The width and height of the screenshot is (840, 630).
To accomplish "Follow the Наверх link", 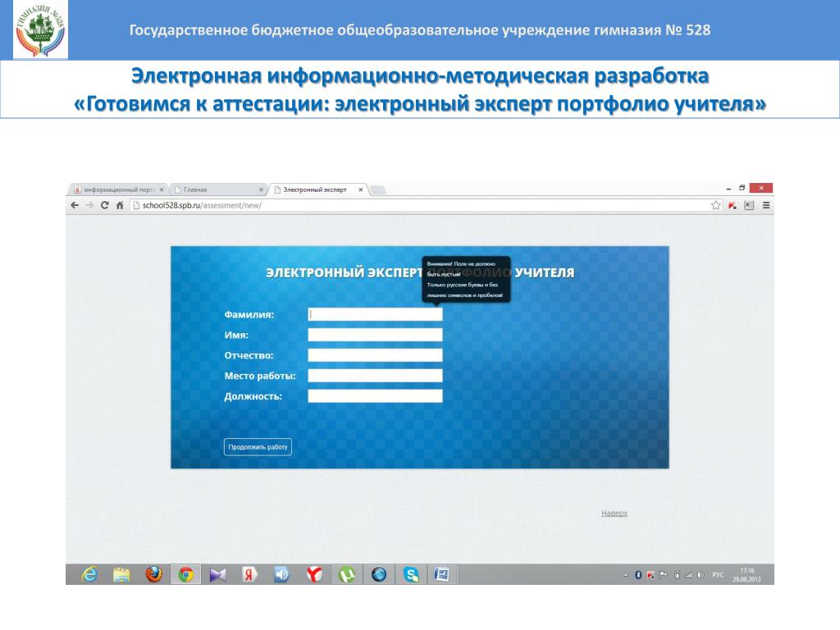I will point(614,513).
